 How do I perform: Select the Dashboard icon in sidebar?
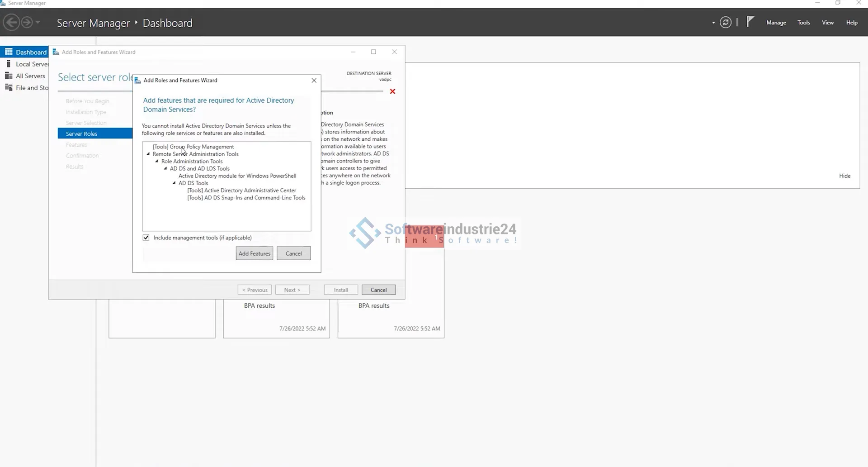tap(9, 52)
